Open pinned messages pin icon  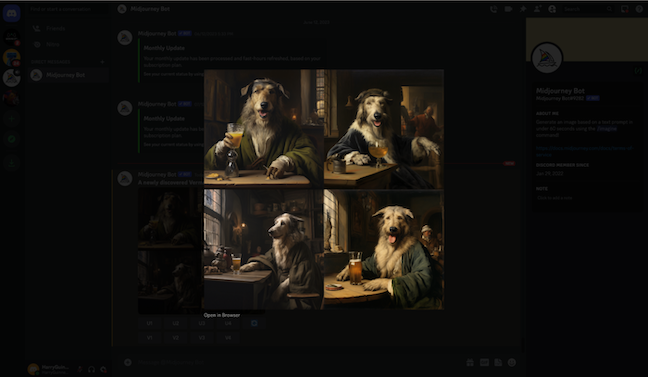coord(523,9)
